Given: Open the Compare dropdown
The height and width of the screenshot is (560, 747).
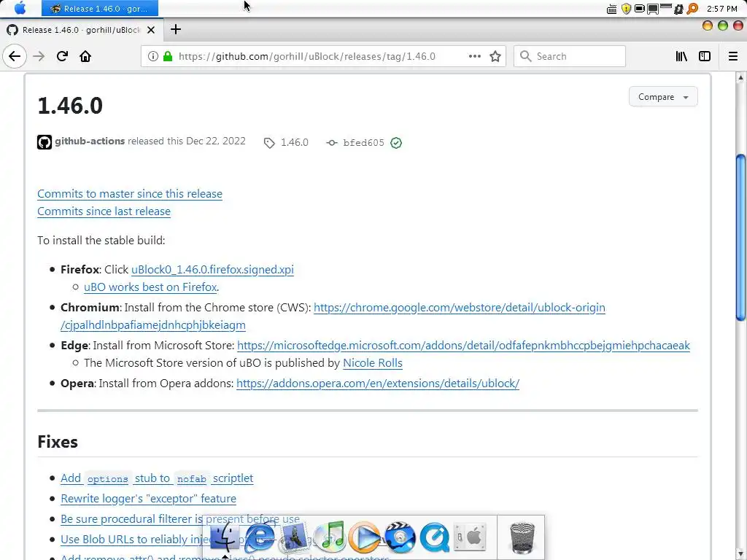Looking at the screenshot, I should click(663, 97).
